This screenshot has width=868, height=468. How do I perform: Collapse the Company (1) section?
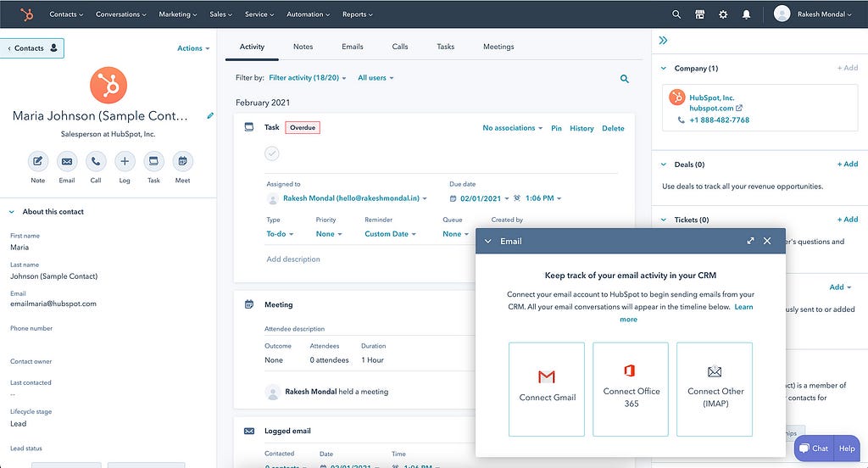tap(663, 68)
